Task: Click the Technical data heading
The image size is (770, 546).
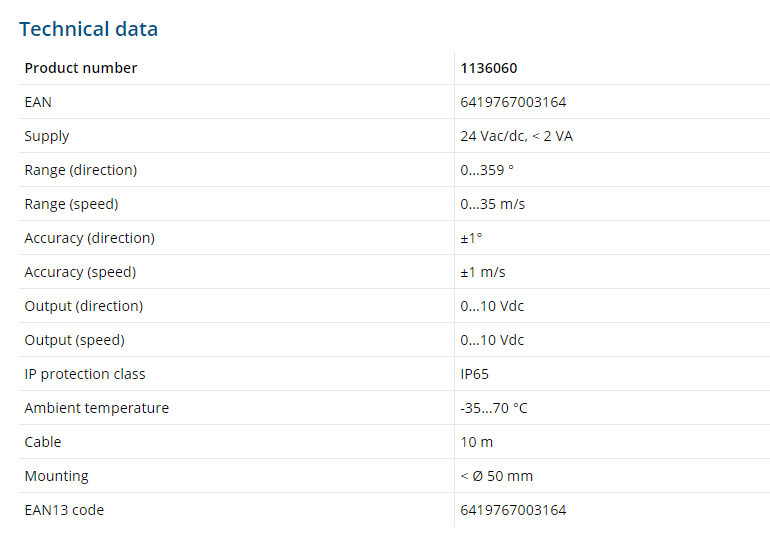Action: [88, 29]
